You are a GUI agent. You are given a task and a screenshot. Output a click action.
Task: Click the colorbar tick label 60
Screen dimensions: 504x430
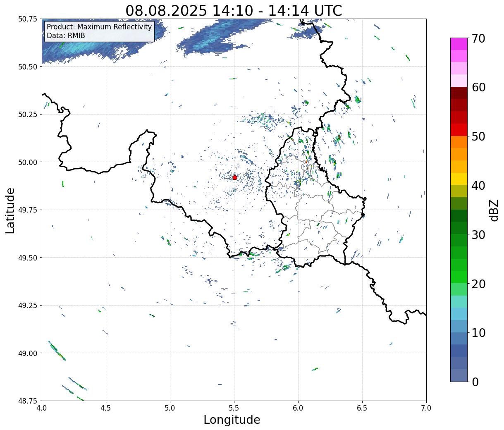[x=478, y=87]
